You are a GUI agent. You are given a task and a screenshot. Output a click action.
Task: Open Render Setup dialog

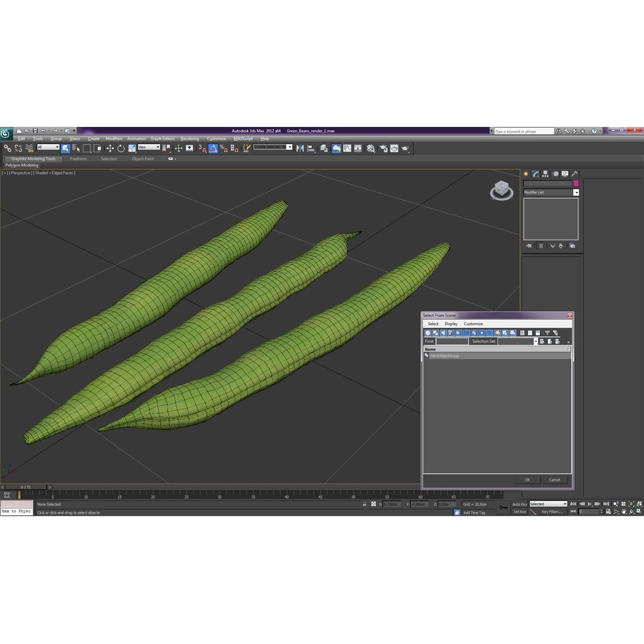pyautogui.click(x=383, y=148)
